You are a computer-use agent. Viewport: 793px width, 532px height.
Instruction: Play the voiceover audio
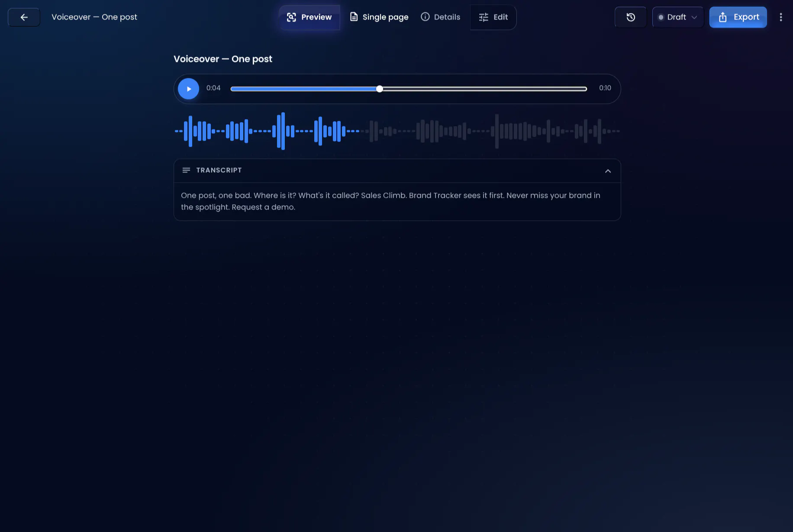pos(188,89)
